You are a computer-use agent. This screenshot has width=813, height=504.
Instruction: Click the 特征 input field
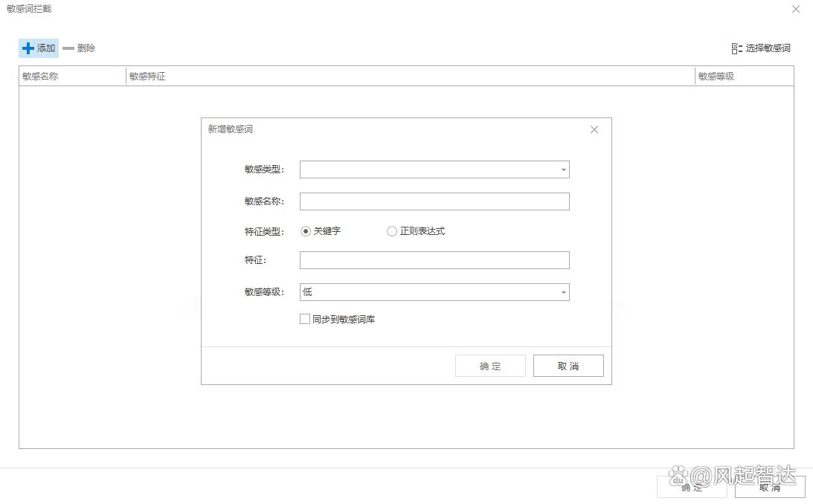click(434, 260)
